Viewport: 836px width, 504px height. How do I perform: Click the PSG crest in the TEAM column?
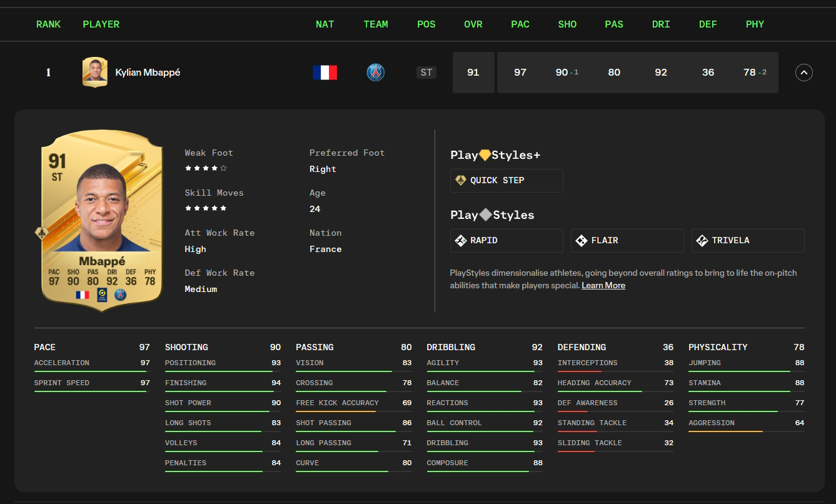376,73
